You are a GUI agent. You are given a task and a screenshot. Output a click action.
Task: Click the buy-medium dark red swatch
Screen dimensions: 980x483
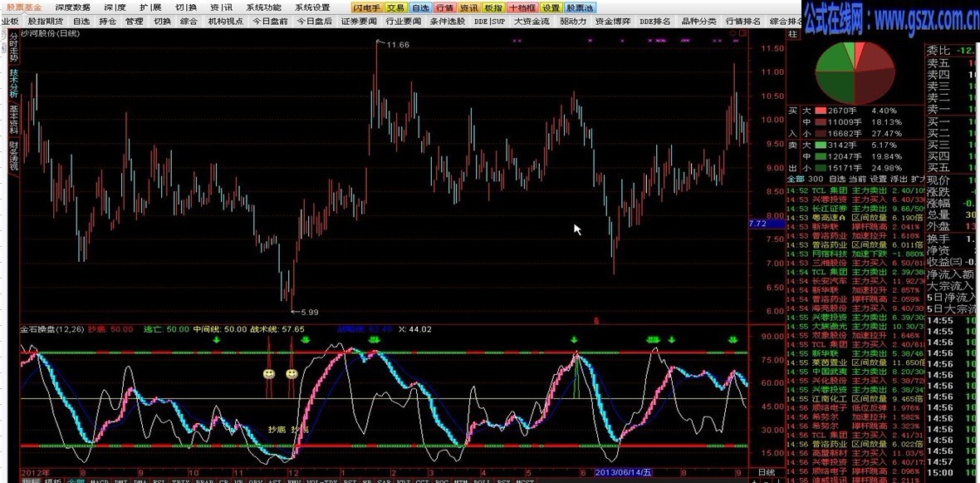click(821, 122)
